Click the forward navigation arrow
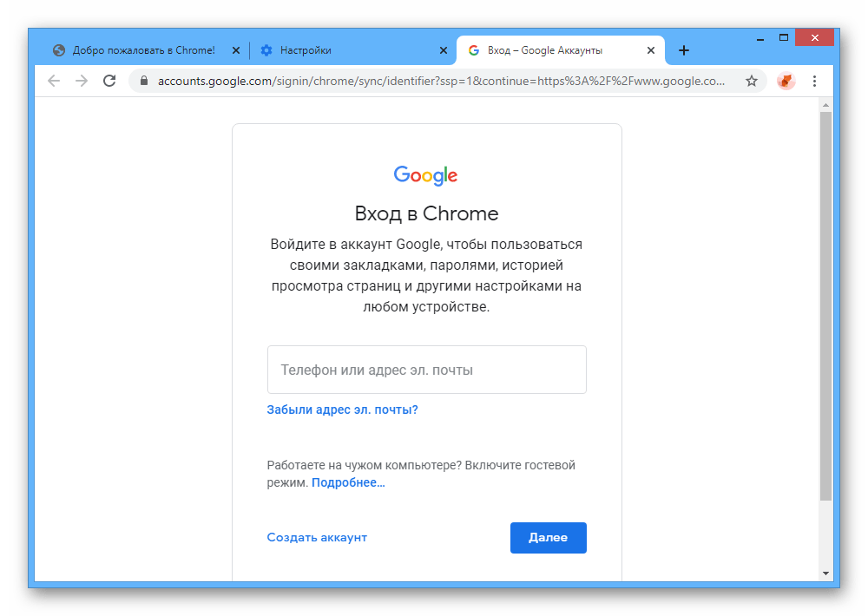Screen dimensions: 868x616 pyautogui.click(x=82, y=81)
